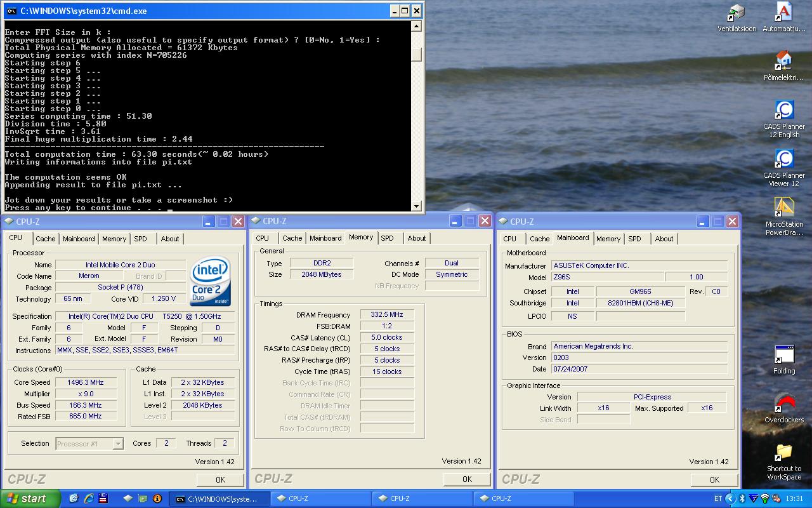
Task: Click the motherboard Model value 'Z96S'
Action: click(x=608, y=277)
